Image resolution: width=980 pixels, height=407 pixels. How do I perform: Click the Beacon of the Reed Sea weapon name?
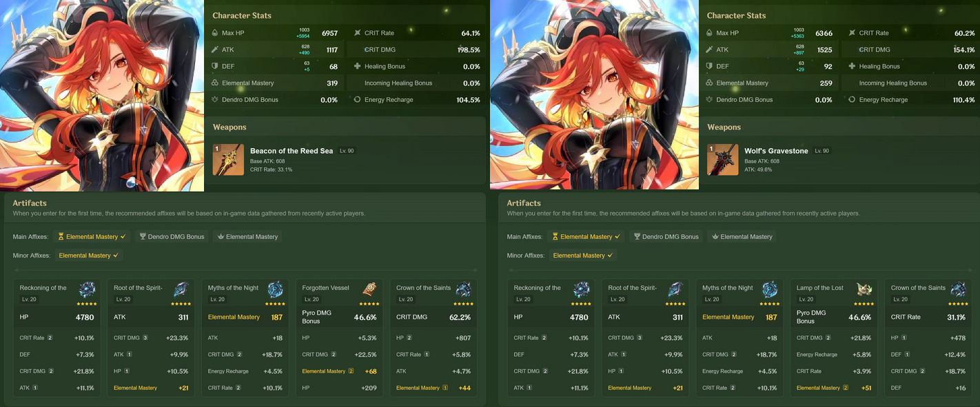click(292, 151)
